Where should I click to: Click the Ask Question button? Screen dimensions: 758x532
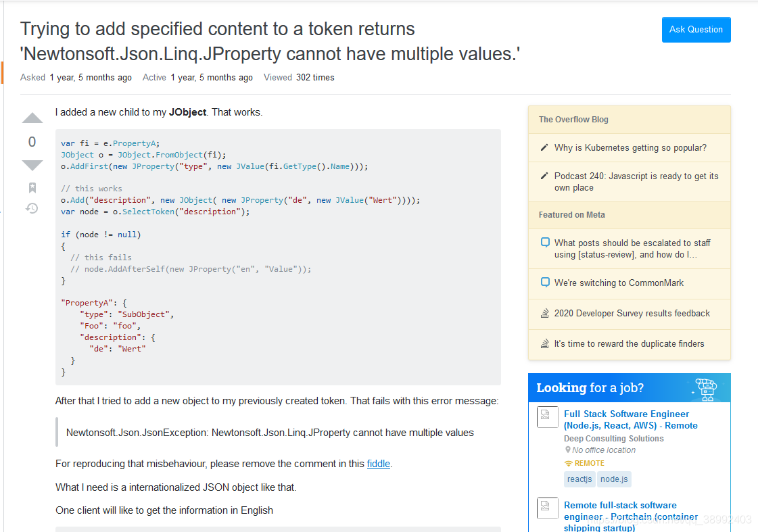(x=696, y=30)
